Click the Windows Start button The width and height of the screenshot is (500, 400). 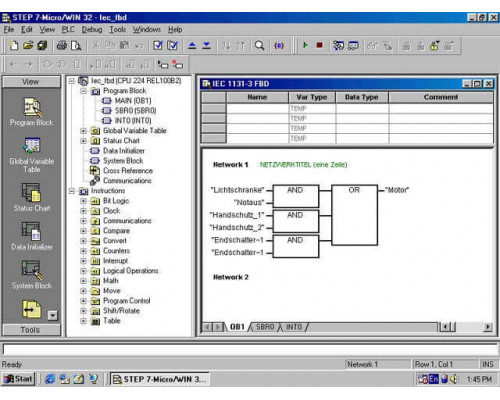coord(19,379)
